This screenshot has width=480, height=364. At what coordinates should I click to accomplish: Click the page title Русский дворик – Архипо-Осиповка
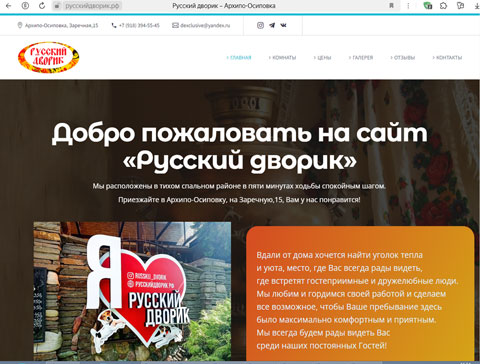(224, 6)
